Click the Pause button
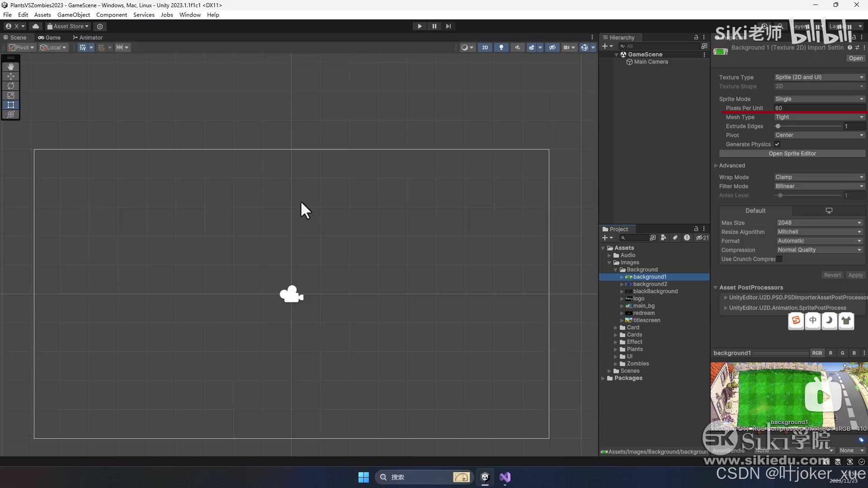Image resolution: width=868 pixels, height=488 pixels. click(434, 26)
